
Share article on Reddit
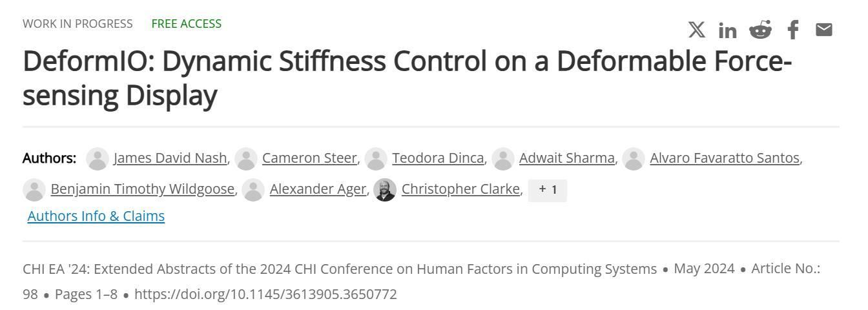click(761, 30)
